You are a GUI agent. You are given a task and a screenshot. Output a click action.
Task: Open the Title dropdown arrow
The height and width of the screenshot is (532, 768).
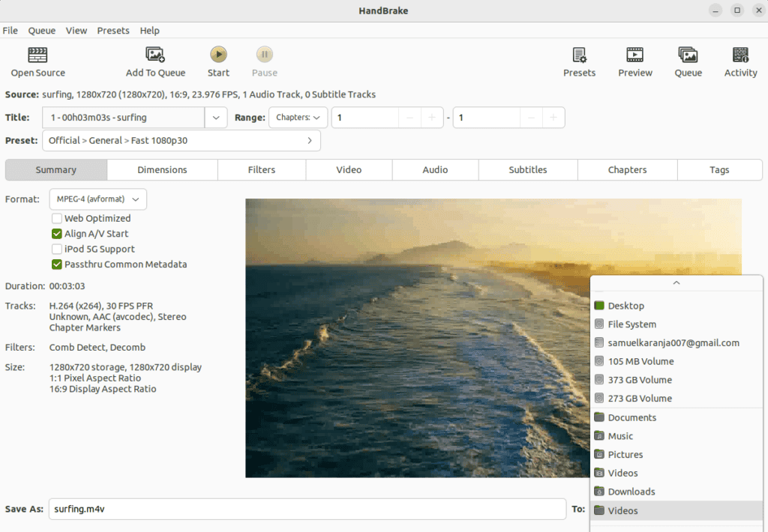coord(216,118)
